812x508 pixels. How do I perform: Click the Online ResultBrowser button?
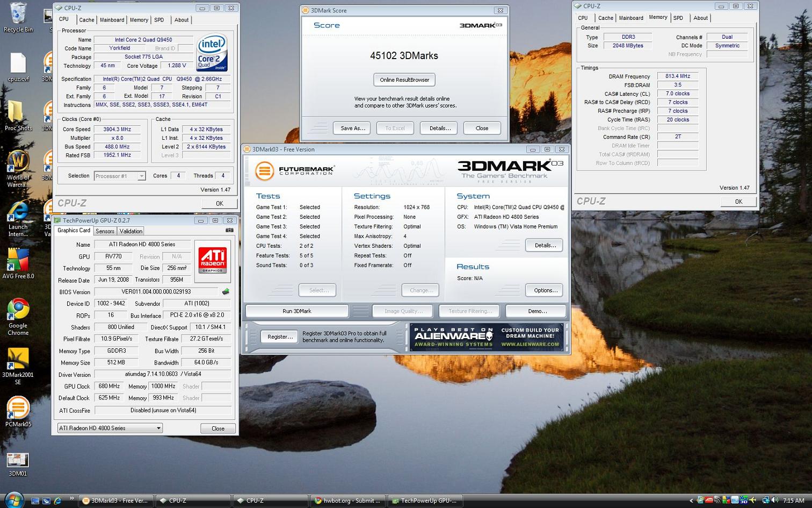click(404, 80)
